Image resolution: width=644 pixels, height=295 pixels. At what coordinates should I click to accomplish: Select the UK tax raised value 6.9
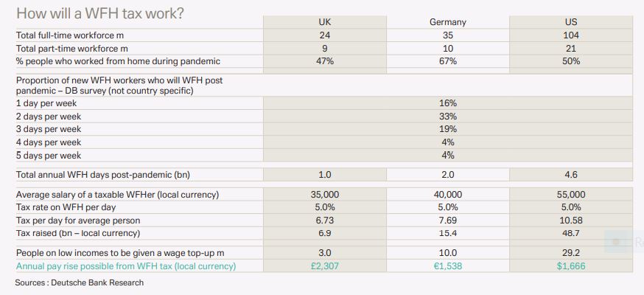coord(325,233)
